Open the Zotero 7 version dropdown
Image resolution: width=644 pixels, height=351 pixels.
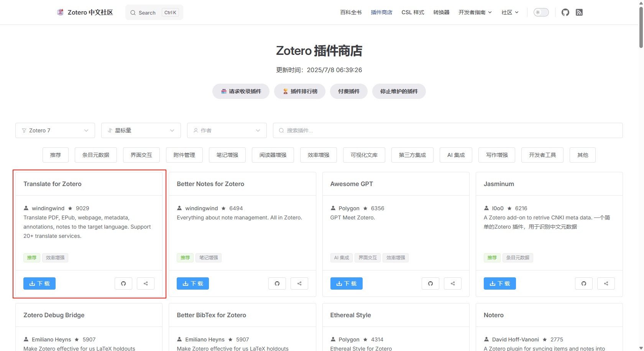point(55,130)
